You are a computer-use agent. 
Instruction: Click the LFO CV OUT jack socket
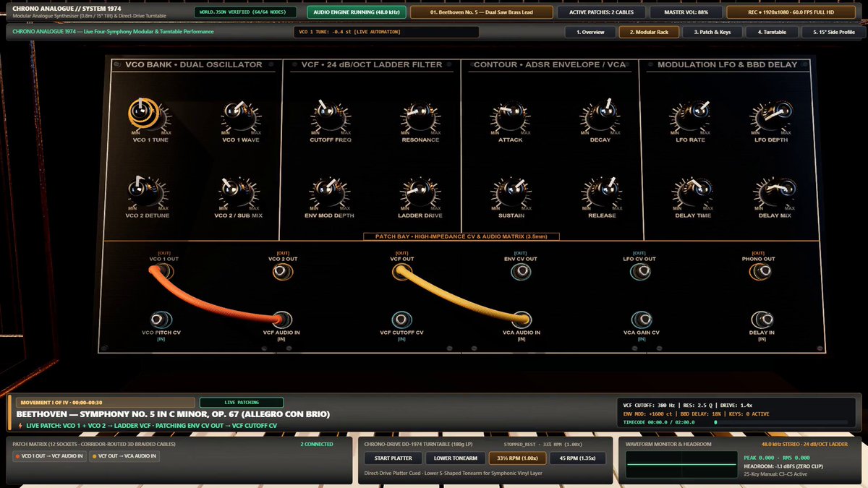pos(640,272)
